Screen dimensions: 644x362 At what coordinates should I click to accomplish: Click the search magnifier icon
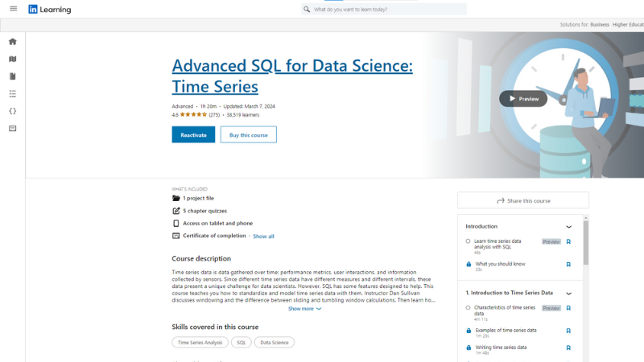[x=307, y=9]
